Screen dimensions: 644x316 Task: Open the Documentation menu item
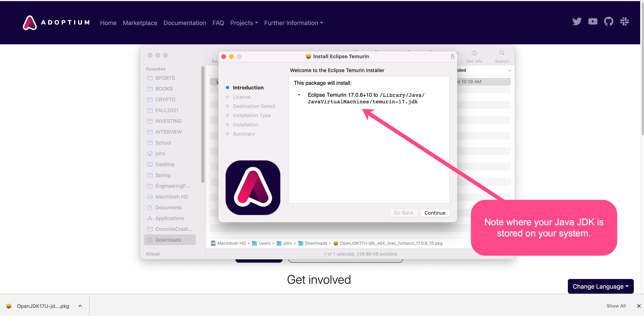185,23
